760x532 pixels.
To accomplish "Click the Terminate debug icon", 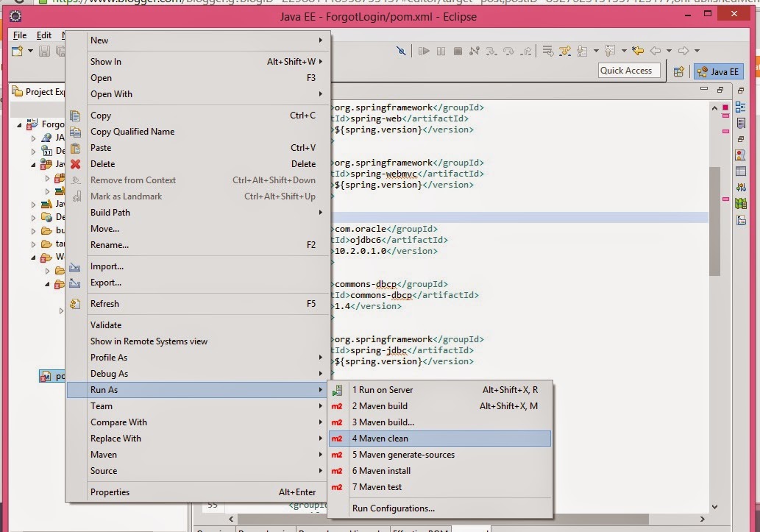I will click(x=459, y=51).
